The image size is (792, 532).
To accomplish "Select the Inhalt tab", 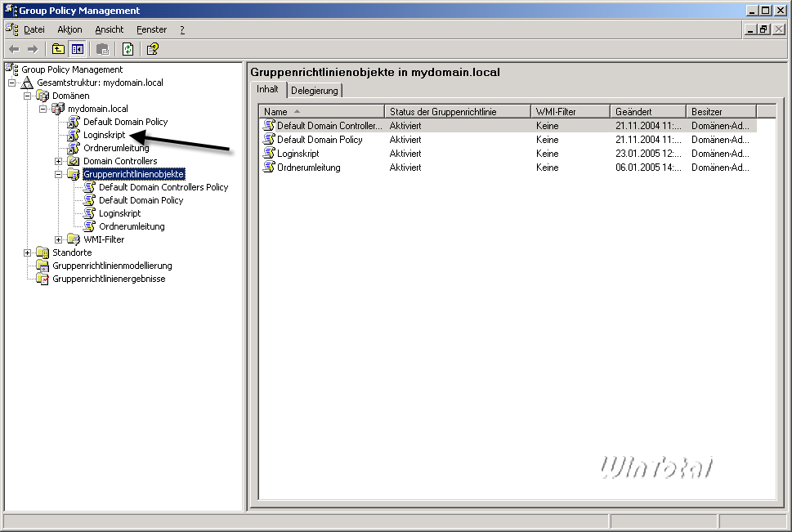I will point(268,89).
